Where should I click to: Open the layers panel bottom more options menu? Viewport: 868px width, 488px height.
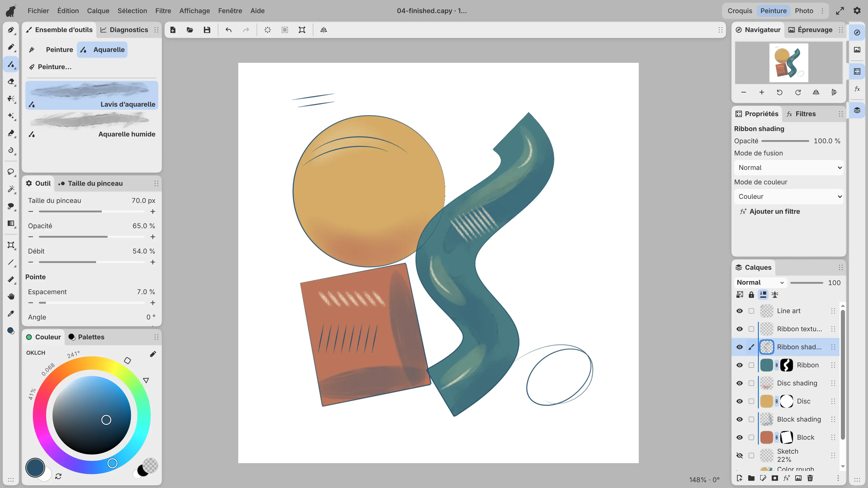(x=838, y=478)
